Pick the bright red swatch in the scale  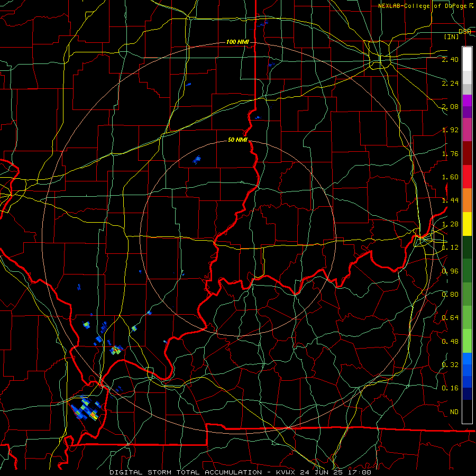coord(467,177)
